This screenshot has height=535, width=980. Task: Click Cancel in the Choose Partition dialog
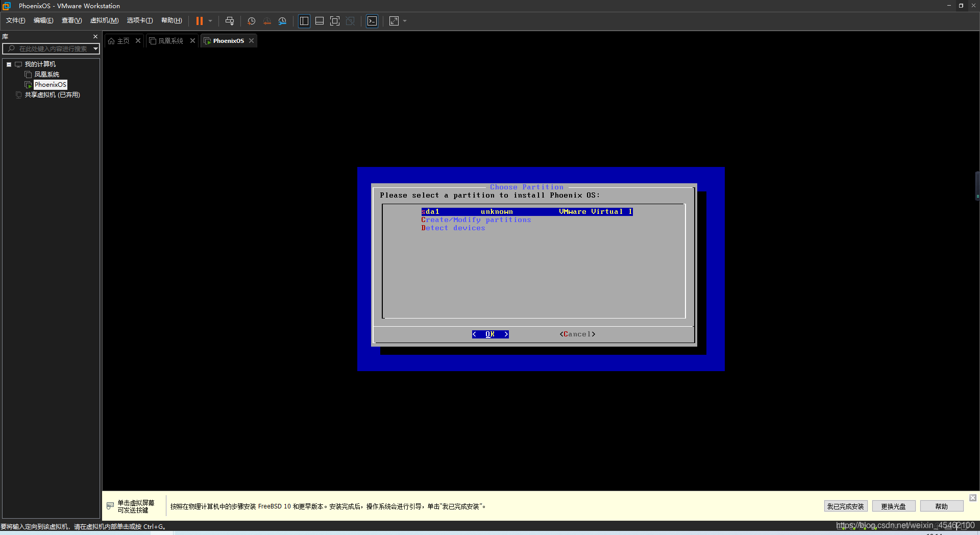point(577,334)
